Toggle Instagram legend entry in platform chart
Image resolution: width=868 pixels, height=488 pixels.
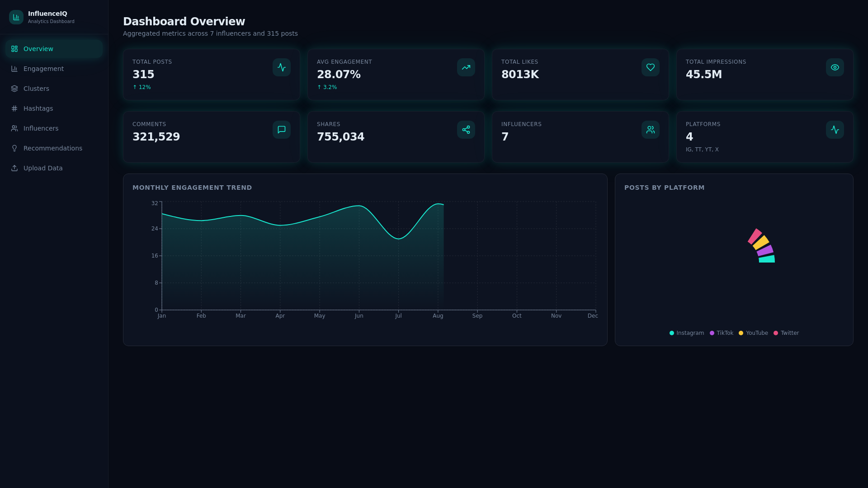(687, 333)
